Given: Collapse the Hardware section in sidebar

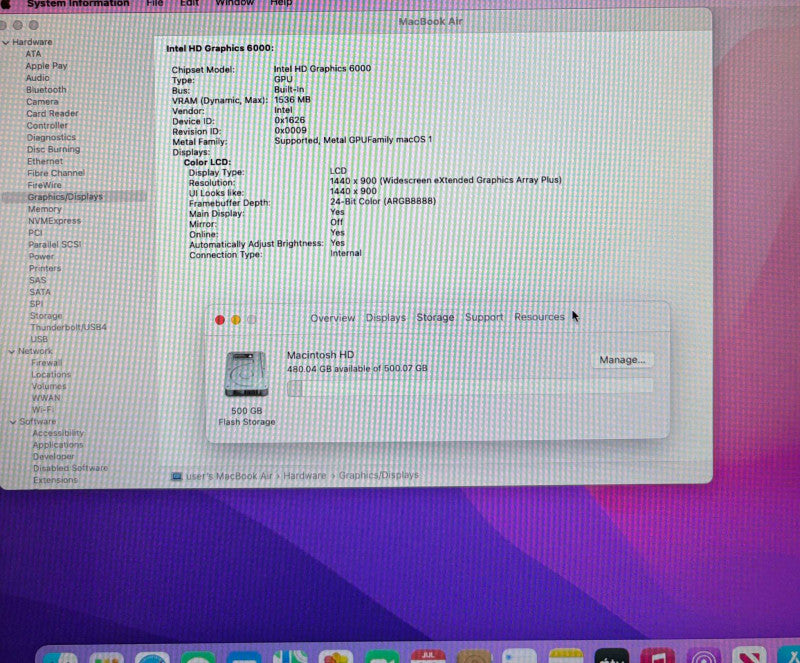Looking at the screenshot, I should [x=6, y=42].
